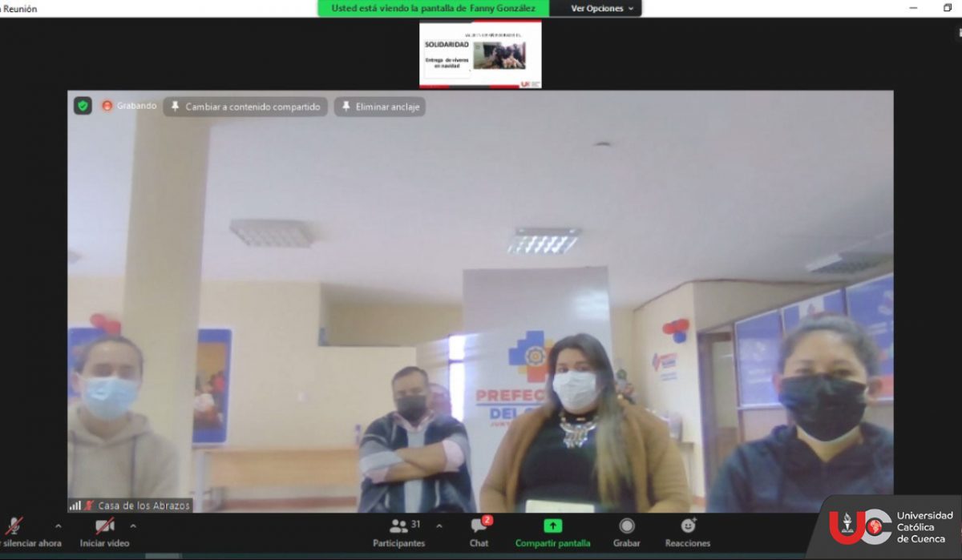Click the green screen-sharing notification banner
Image resolution: width=962 pixels, height=560 pixels.
point(434,8)
